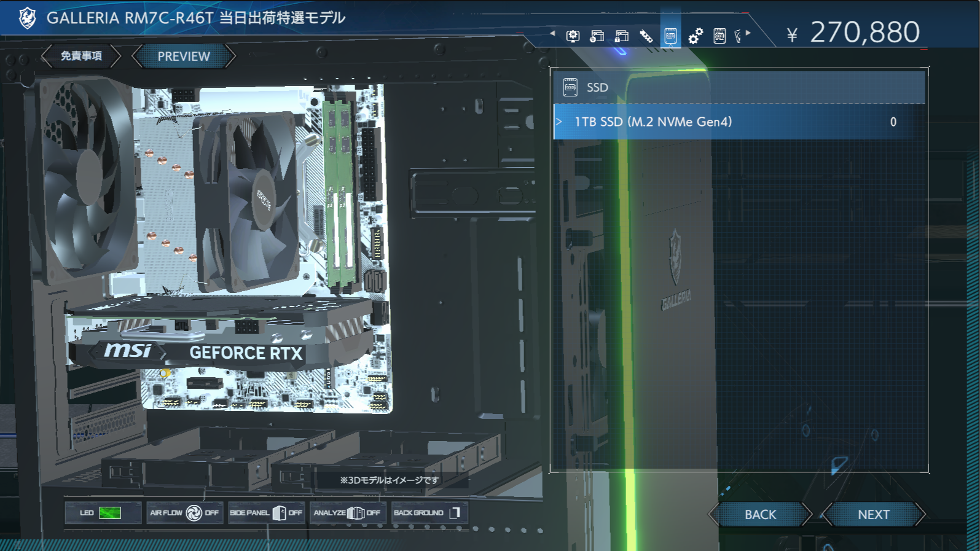This screenshot has width=980, height=551.
Task: Select the window-with-lock security category icon
Action: (621, 36)
